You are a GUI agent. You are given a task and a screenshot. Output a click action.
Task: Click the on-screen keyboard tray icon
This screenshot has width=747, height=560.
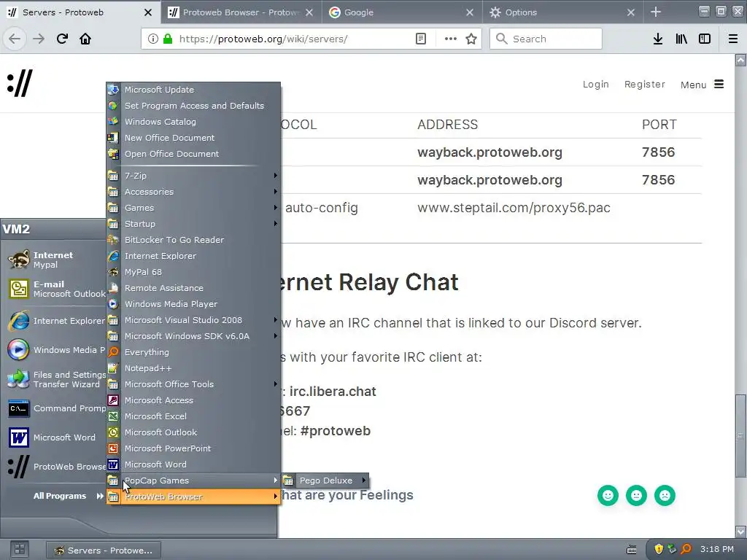(x=632, y=550)
